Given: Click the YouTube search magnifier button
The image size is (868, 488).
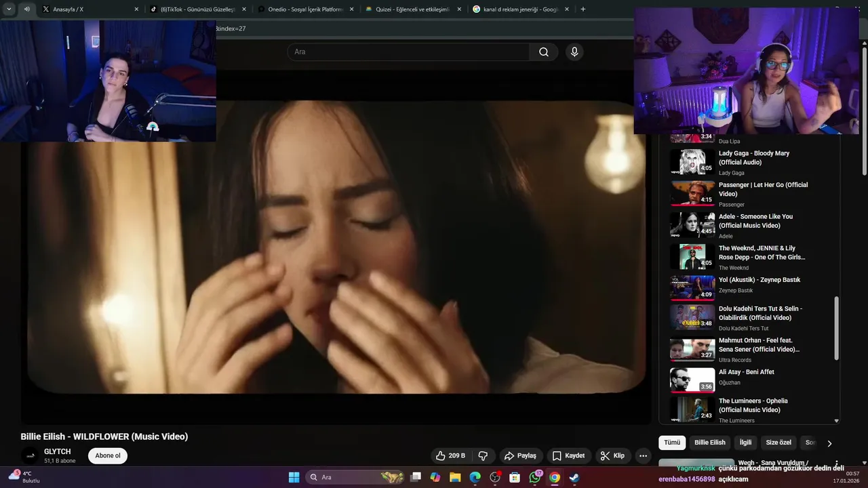Looking at the screenshot, I should (544, 52).
